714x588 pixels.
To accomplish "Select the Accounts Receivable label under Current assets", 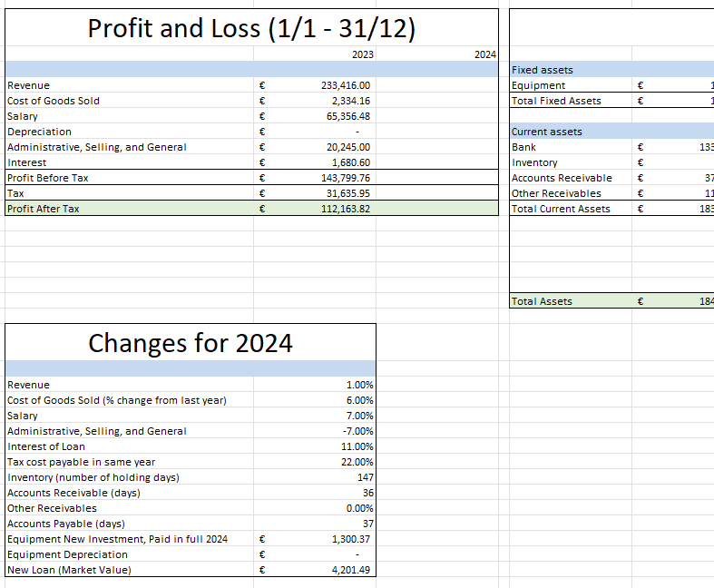I will coord(562,179).
